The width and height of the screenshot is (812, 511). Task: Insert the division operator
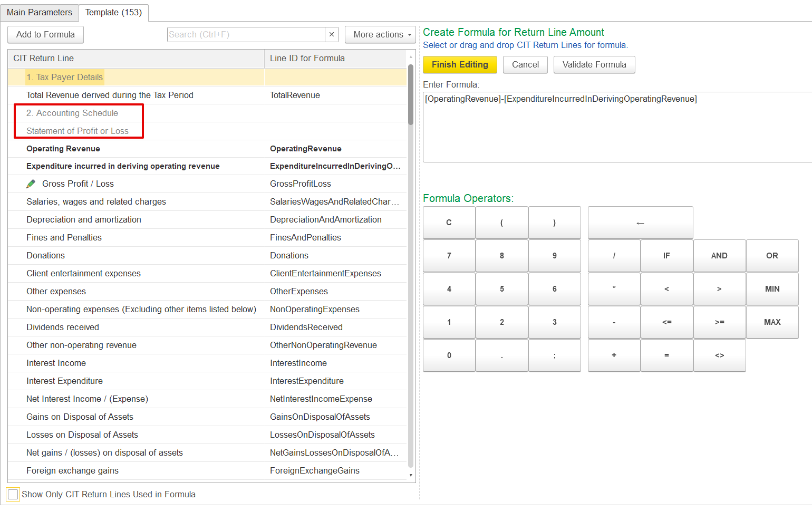pyautogui.click(x=614, y=256)
